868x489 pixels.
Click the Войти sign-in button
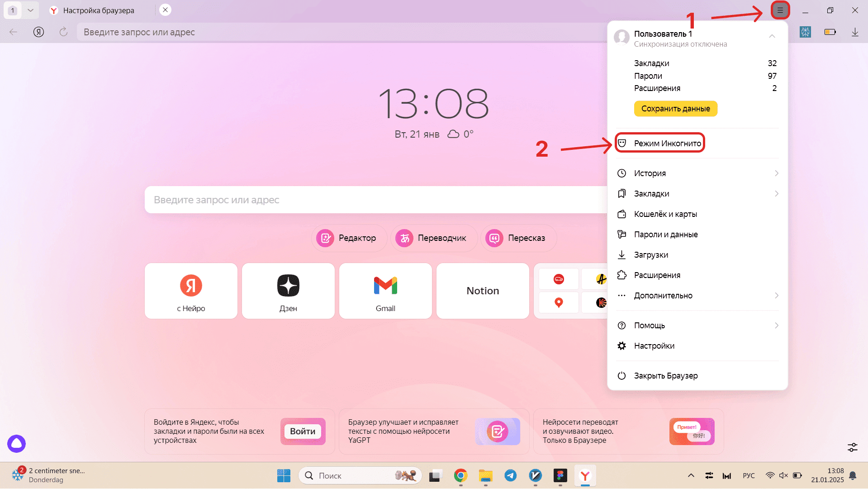click(x=303, y=431)
